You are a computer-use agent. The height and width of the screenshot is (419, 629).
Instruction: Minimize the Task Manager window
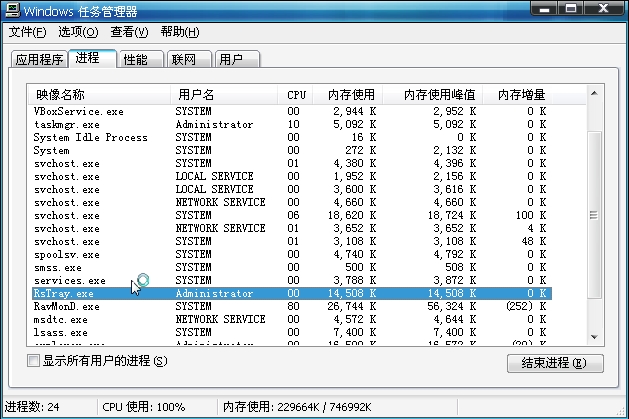pyautogui.click(x=544, y=8)
